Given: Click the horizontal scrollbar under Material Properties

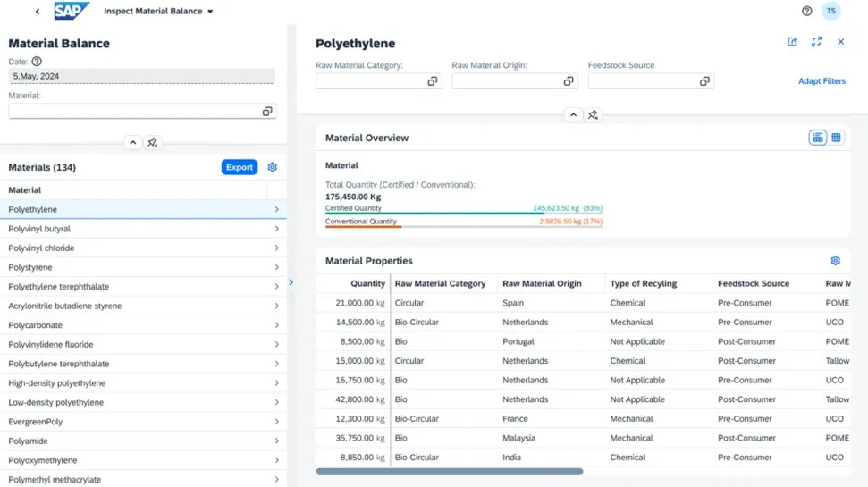Looking at the screenshot, I should coord(449,471).
